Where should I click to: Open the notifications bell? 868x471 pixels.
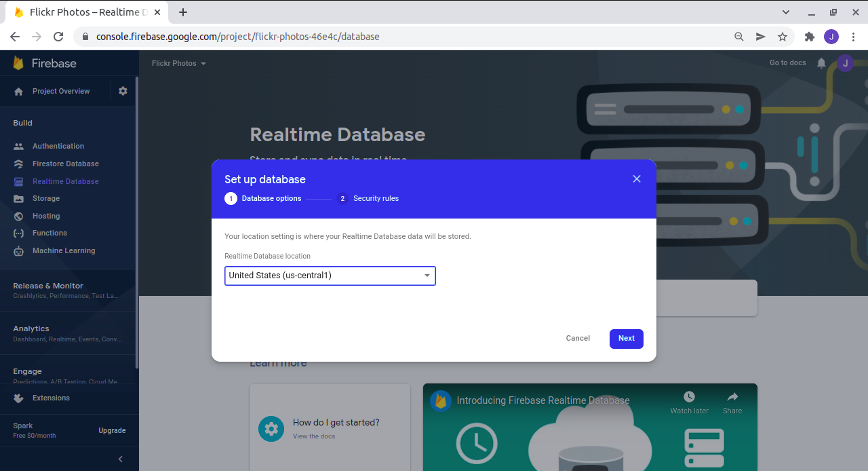(x=821, y=63)
